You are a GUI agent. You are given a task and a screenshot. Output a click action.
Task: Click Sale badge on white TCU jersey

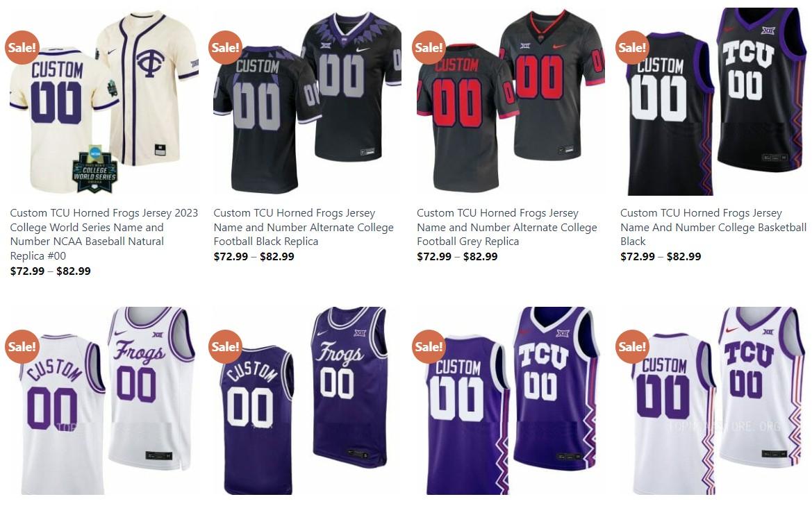tap(632, 346)
